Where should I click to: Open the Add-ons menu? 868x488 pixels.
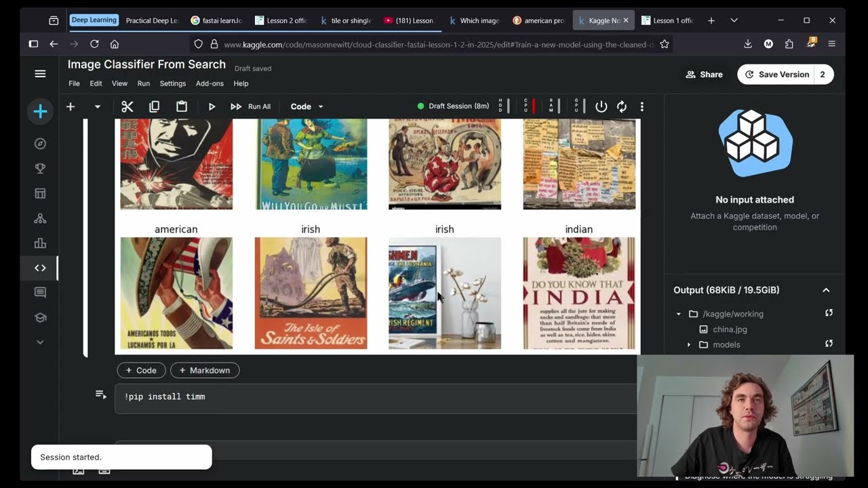210,83
